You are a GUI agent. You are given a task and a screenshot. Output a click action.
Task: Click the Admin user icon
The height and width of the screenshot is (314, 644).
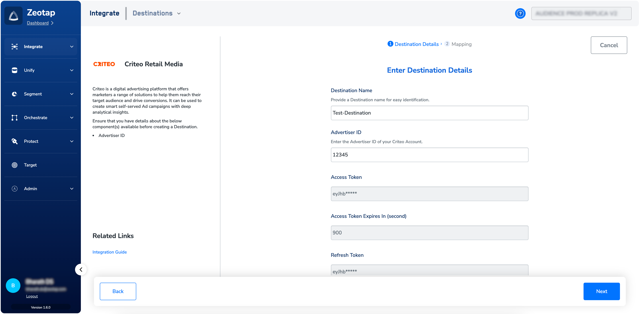pyautogui.click(x=15, y=189)
